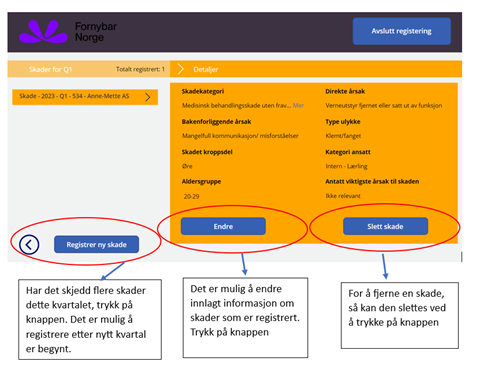Click the Skadet kroppsdel value Øre
480x373 pixels.
coord(187,166)
